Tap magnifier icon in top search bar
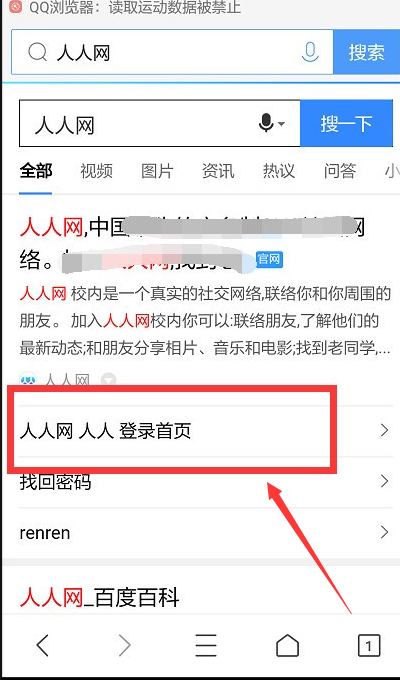This screenshot has height=680, width=400. coord(37,52)
